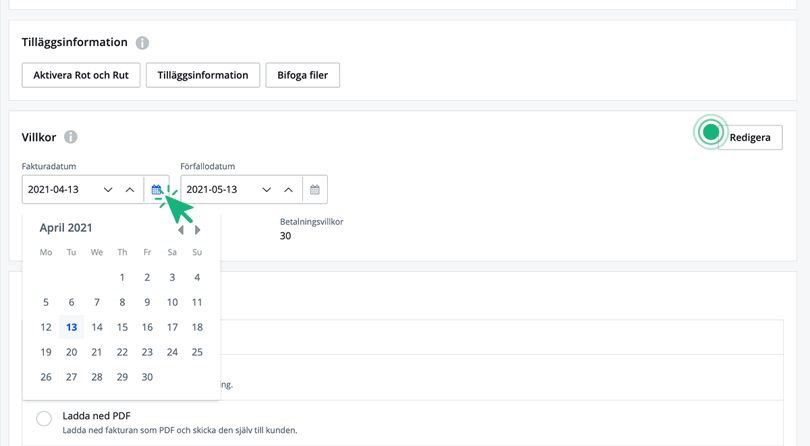Click the Bifoga filer button
This screenshot has height=446, width=810.
pos(302,75)
